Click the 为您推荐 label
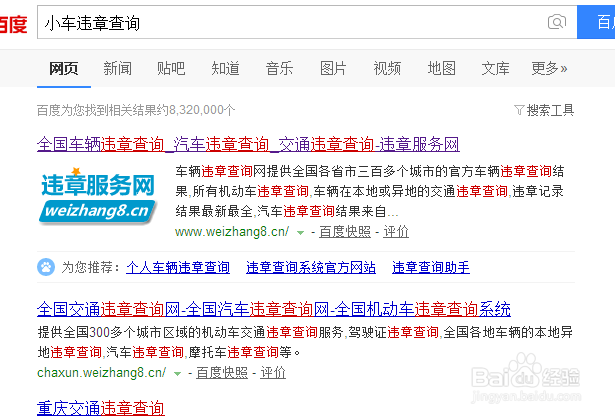Viewport: 615px width, 418px height. pyautogui.click(x=90, y=267)
